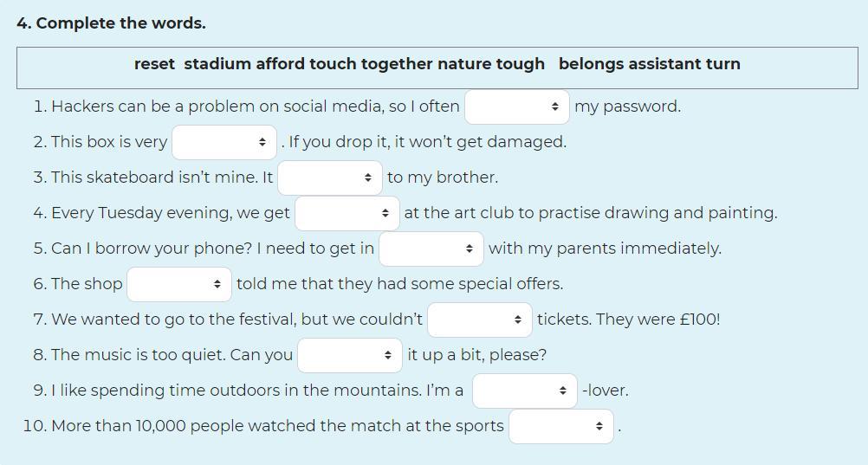Click the word 'reset' in the word bank
Screen dimensions: 868x465
(x=154, y=64)
